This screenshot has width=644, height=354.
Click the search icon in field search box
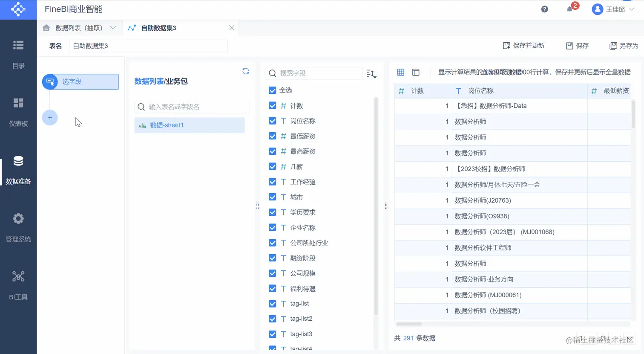tap(273, 73)
